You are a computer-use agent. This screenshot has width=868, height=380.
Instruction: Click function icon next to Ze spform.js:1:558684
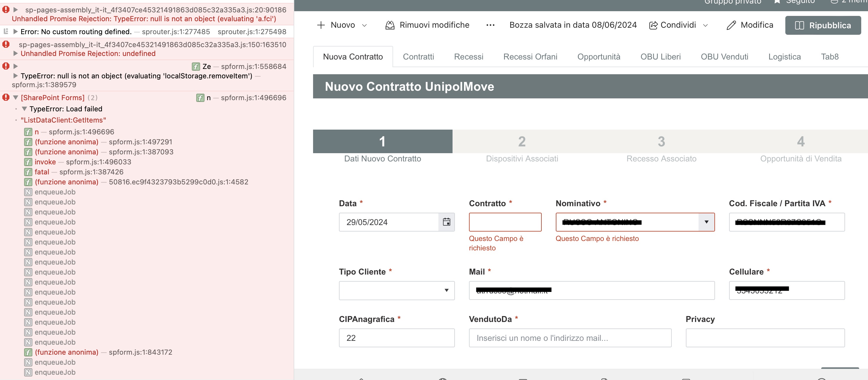point(196,67)
